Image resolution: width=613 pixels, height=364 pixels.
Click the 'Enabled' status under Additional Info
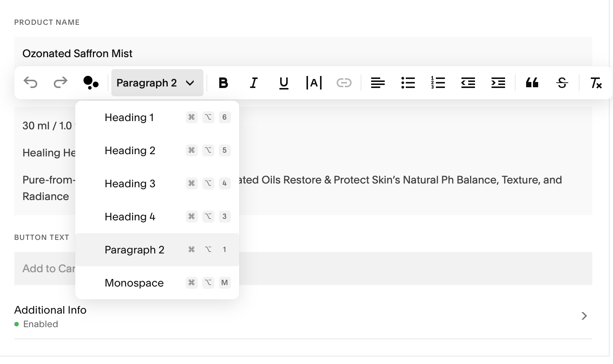click(x=41, y=324)
